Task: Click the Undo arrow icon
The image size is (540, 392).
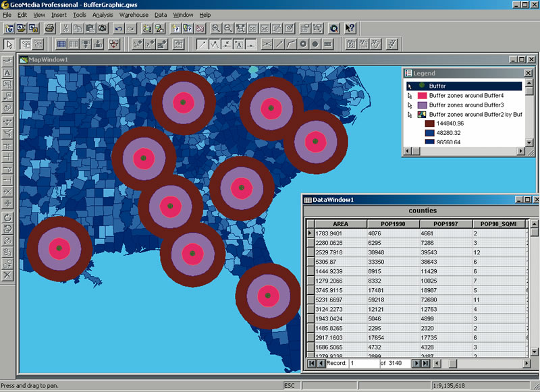Action: coord(119,28)
